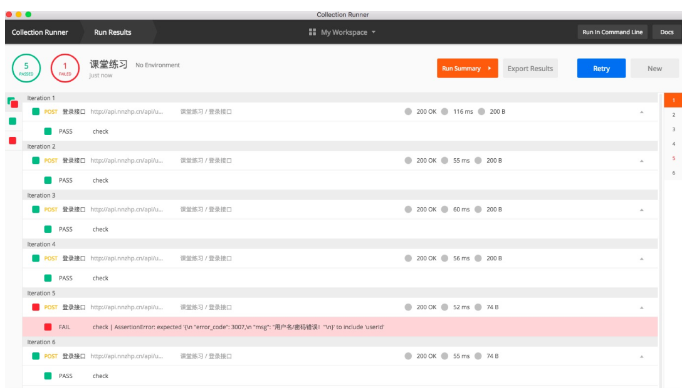Click the Iteration 5 header text
The height and width of the screenshot is (388, 685).
pyautogui.click(x=41, y=293)
